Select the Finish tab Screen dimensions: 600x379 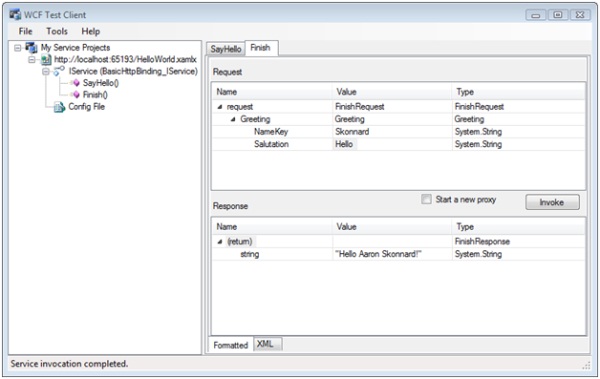261,48
